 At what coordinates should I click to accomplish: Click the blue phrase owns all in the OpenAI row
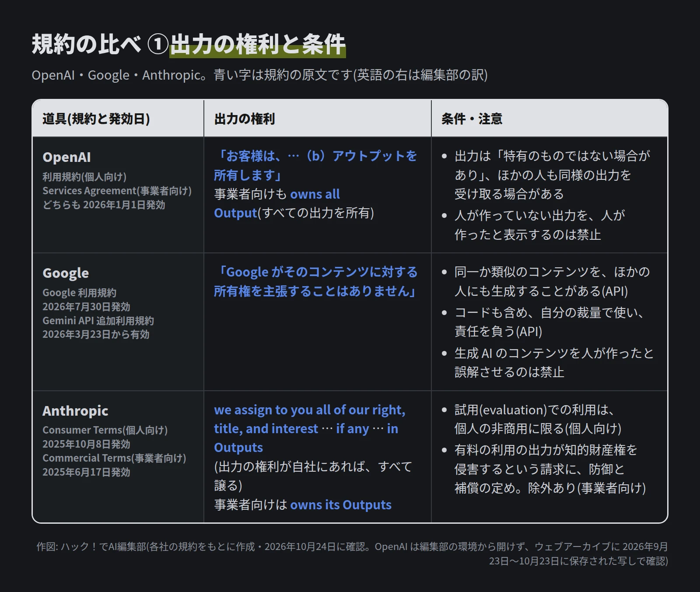[315, 194]
